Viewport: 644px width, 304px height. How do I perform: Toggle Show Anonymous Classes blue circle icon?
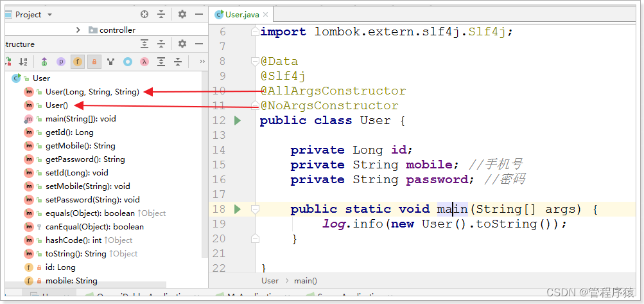click(x=128, y=62)
